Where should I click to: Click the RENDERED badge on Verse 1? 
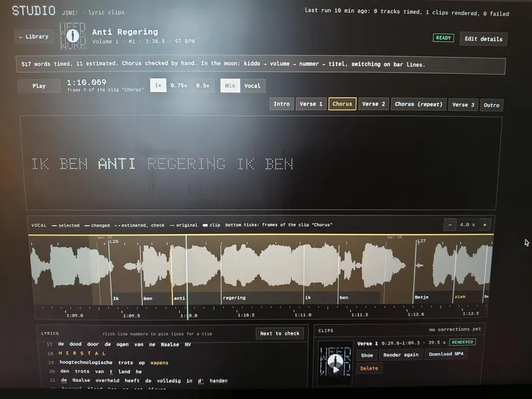462,342
